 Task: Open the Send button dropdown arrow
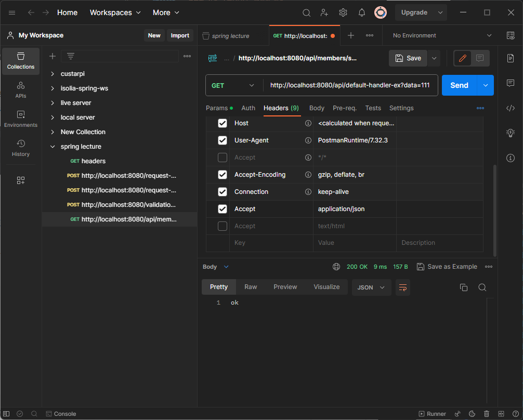pyautogui.click(x=486, y=85)
